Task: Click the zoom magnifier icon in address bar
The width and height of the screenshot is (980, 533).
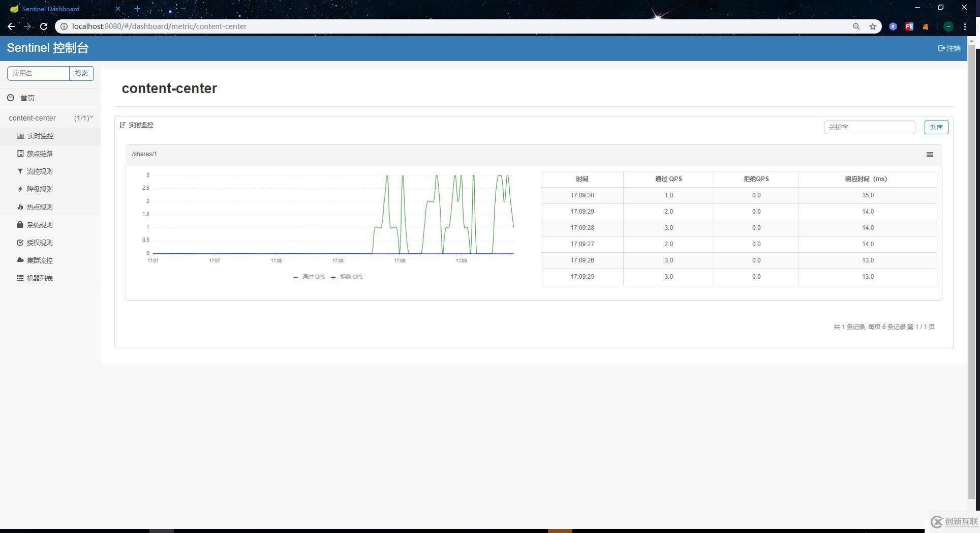Action: (856, 26)
